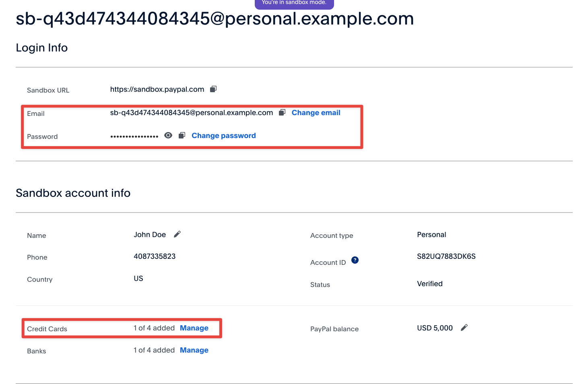
Task: Click the masked password dots
Action: click(134, 136)
